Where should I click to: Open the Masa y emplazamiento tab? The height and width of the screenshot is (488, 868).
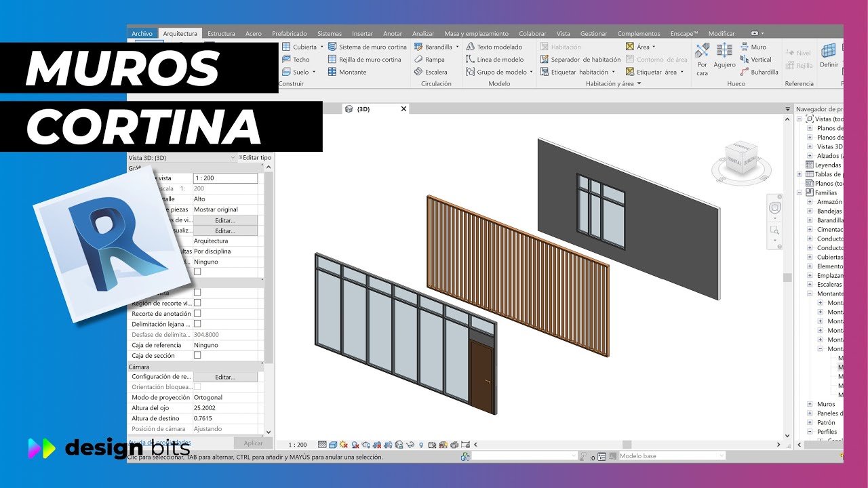(476, 33)
